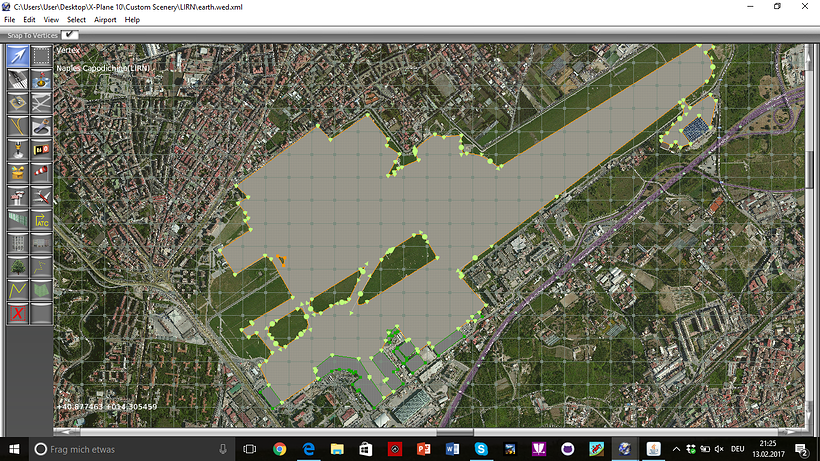Open Task View on the taskbar
This screenshot has width=820, height=461.
(250, 449)
